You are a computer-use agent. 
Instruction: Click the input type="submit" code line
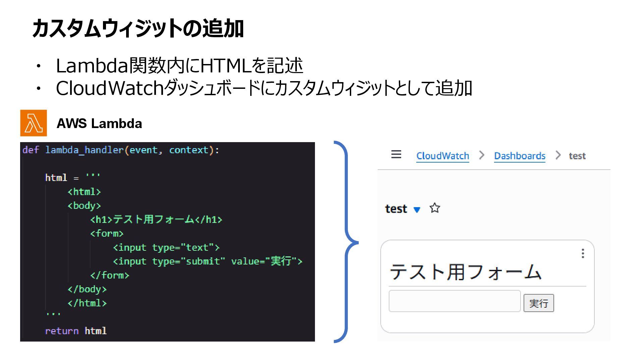tap(207, 261)
